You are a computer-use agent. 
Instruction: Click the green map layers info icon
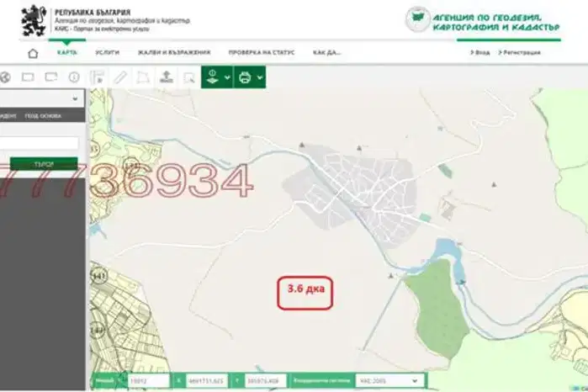[x=213, y=77]
